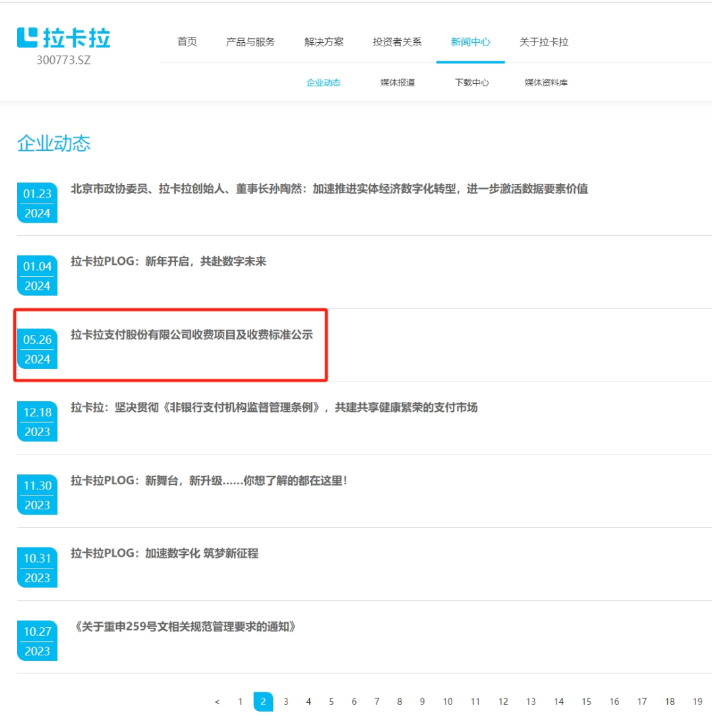Switch to 媒体资料库 sub-tab
Viewport: 712px width, 728px height.
coord(546,82)
